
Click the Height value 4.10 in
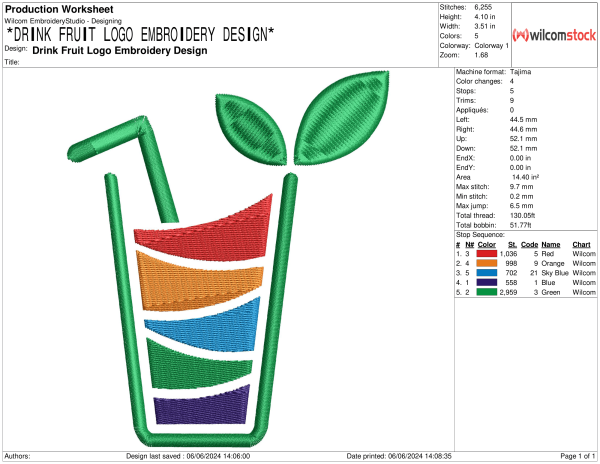484,17
